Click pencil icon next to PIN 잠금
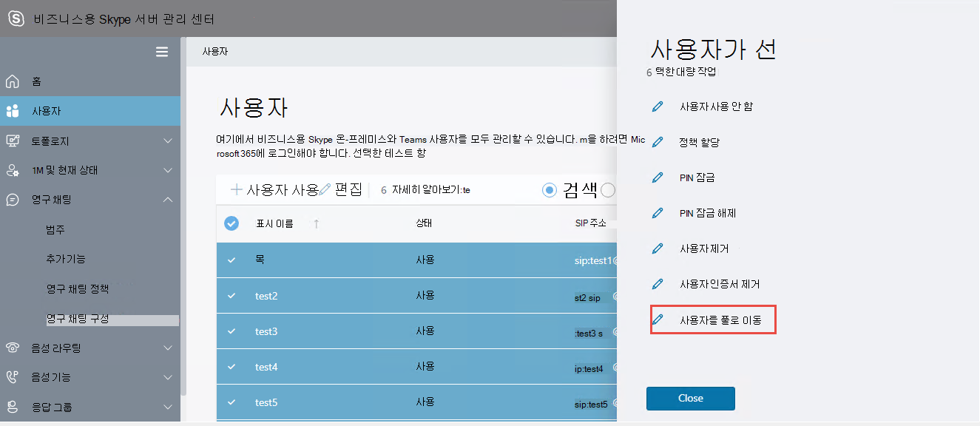The image size is (980, 426). 658,177
